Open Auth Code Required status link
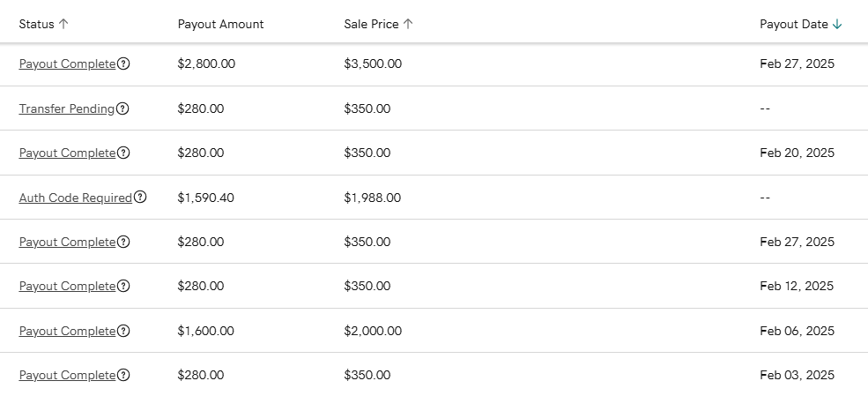This screenshot has width=868, height=396. tap(76, 198)
